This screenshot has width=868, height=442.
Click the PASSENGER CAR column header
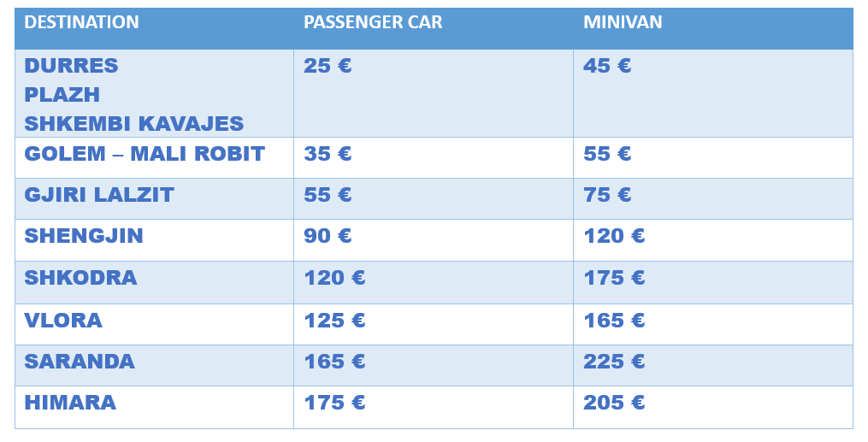tap(373, 23)
